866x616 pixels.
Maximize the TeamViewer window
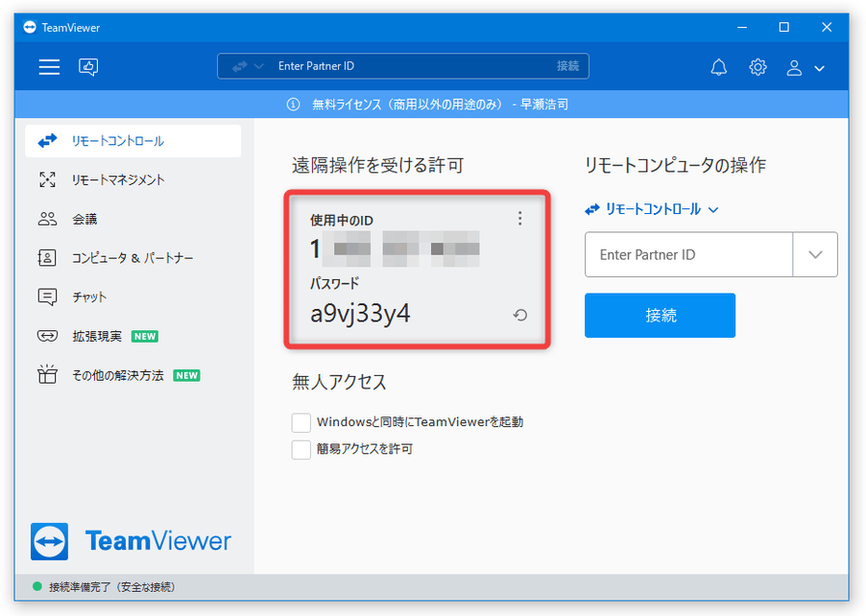tap(783, 27)
